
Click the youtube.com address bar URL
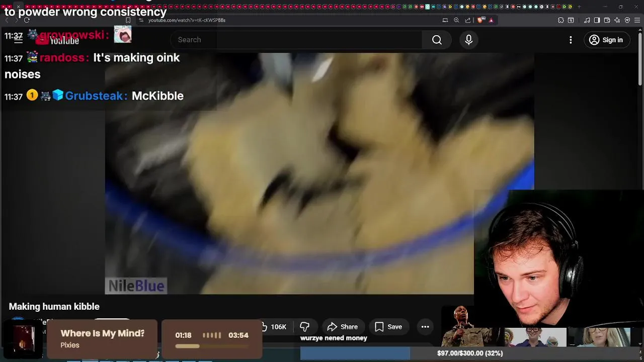pos(187,20)
